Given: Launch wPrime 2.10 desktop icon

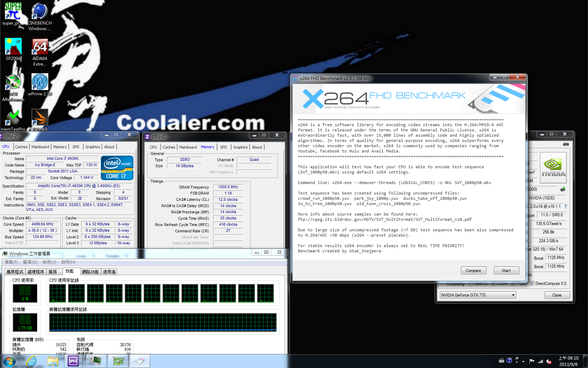Looking at the screenshot, I should [40, 84].
